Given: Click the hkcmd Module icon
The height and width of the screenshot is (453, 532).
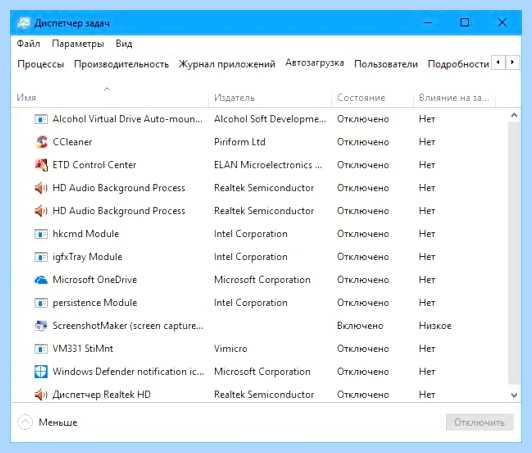Looking at the screenshot, I should [41, 234].
